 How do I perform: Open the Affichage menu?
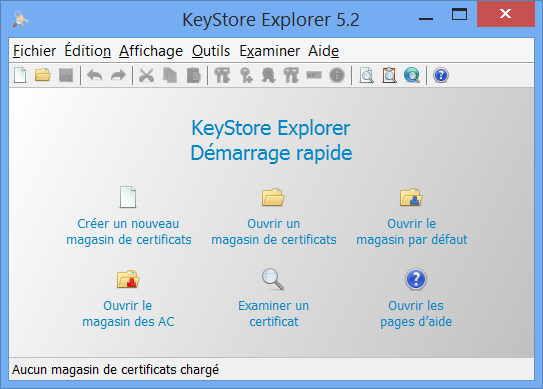tap(151, 51)
